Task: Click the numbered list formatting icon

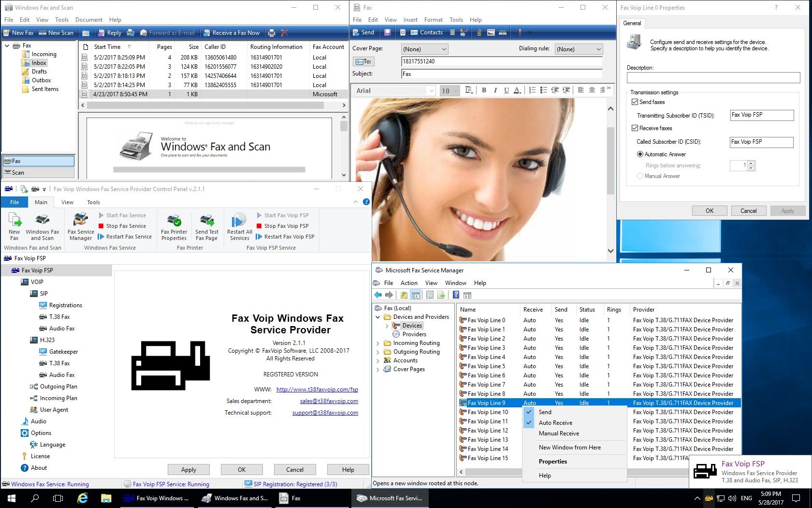Action: pos(532,90)
